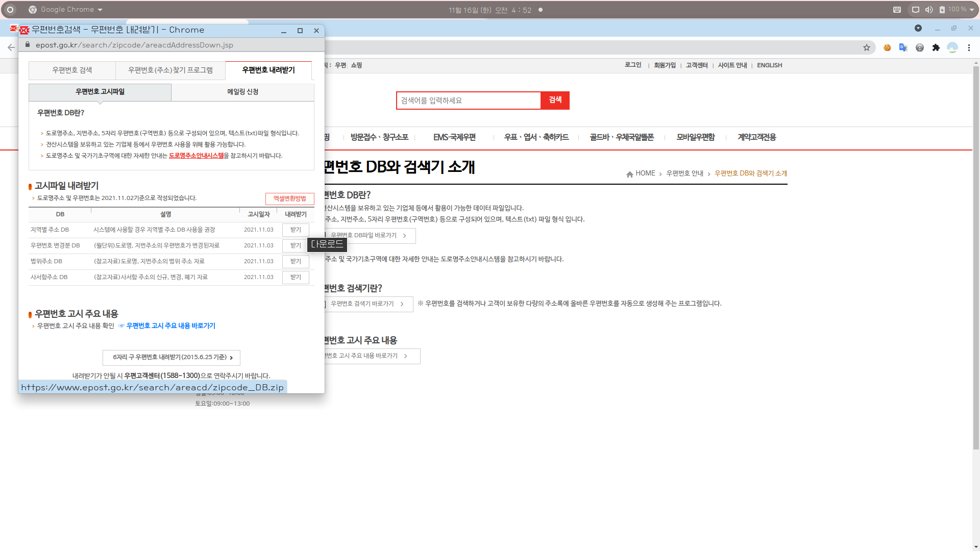The image size is (980, 551).
Task: Open the gear extension icon
Action: 919,47
